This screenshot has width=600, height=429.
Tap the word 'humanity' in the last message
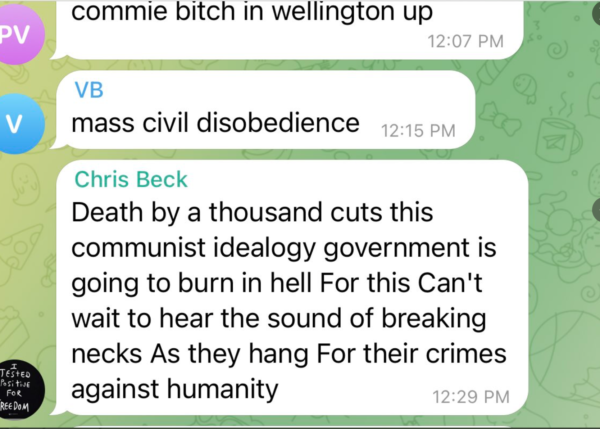223,390
